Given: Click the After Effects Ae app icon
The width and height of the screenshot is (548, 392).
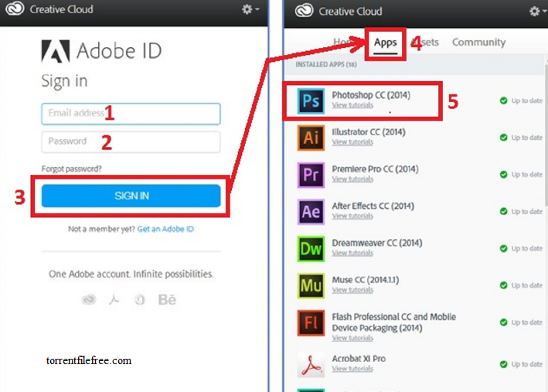Looking at the screenshot, I should (311, 212).
